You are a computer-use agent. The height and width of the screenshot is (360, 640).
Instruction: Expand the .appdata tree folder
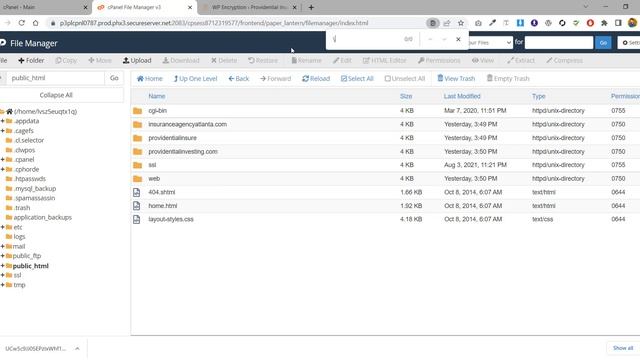pyautogui.click(x=2, y=121)
